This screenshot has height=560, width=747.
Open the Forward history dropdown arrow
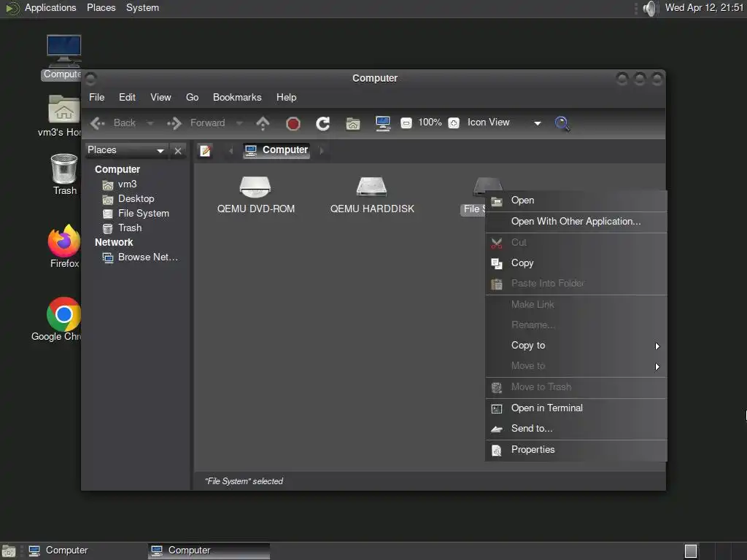239,123
